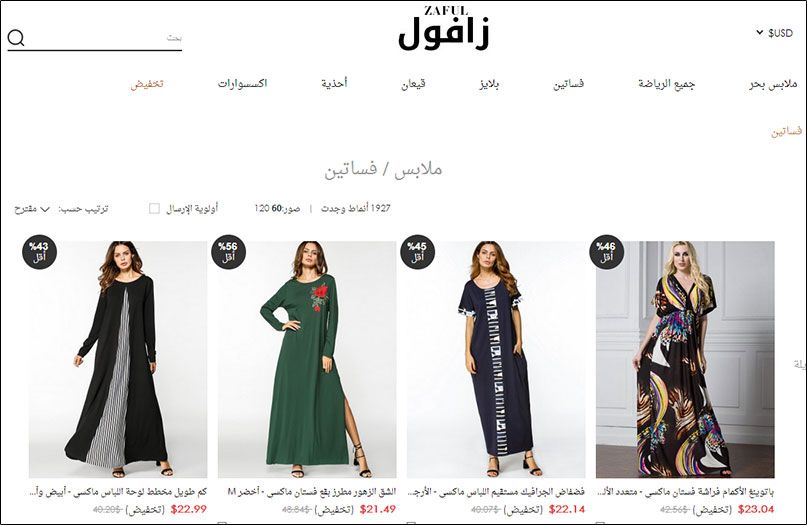Click the فساتين breadcrumb link
The height and width of the screenshot is (525, 807).
786,132
